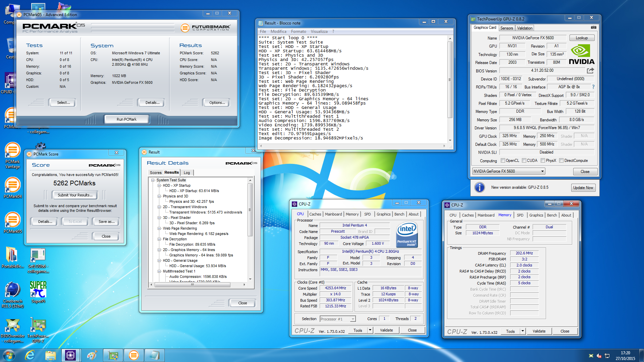Collapse HDD - XP Startup tree node
Viewport: 644px width, 362px height.
coord(159,185)
